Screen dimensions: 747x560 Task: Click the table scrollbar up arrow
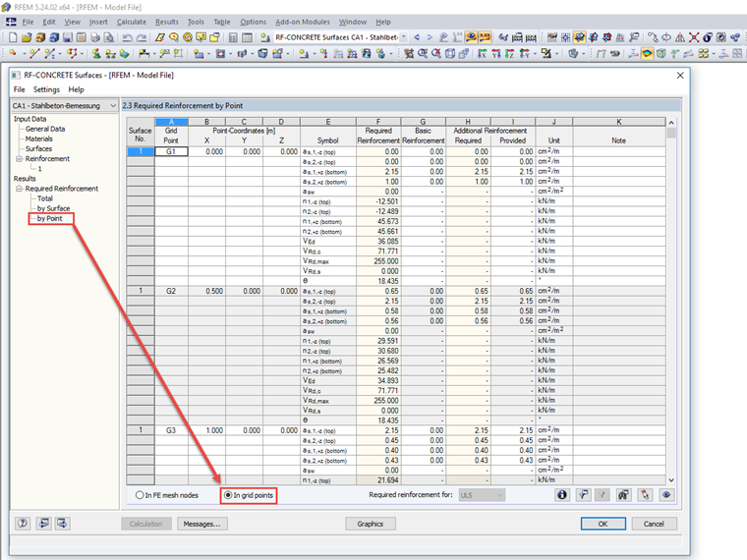pos(671,123)
